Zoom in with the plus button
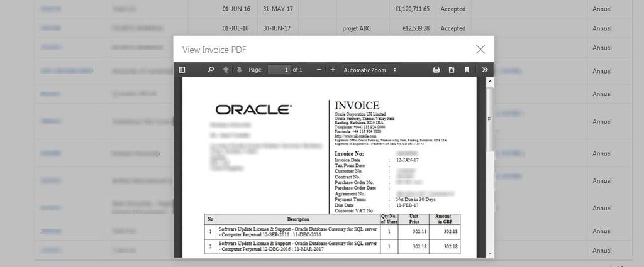Viewport: 644px width, 267px height. [x=333, y=70]
